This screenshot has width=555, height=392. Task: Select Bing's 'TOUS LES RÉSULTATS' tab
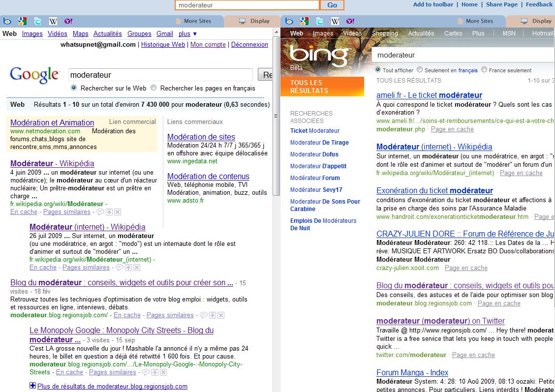pos(322,87)
